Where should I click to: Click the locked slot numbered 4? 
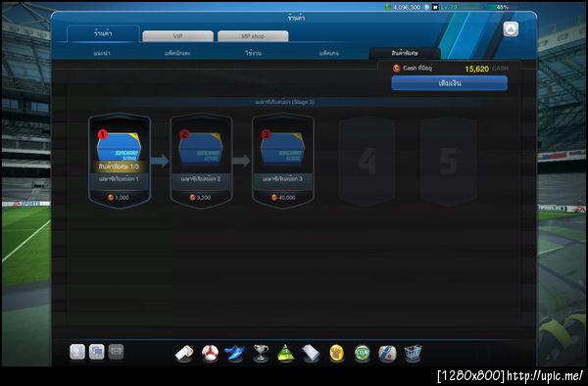367,161
